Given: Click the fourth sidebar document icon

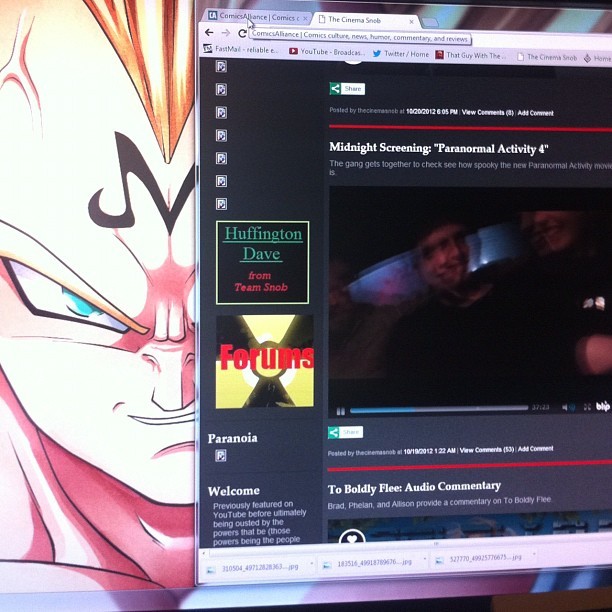Looking at the screenshot, I should tap(221, 135).
